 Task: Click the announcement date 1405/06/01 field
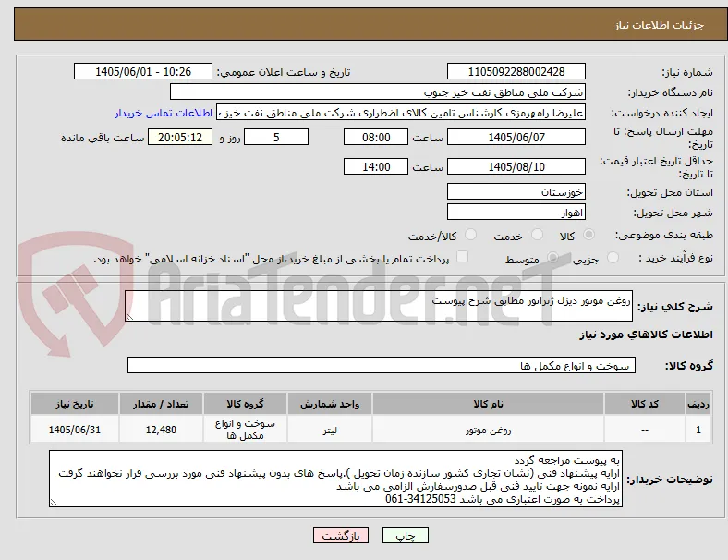tap(143, 71)
